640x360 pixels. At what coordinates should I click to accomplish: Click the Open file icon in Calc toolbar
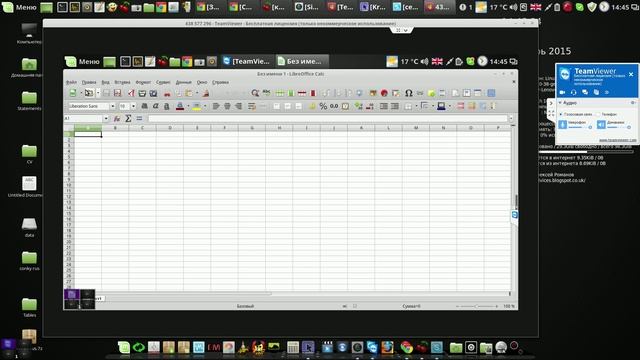pos(89,93)
